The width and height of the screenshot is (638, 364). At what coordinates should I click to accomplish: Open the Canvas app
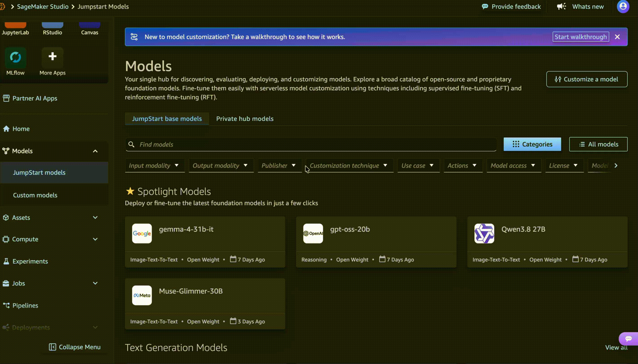point(90,29)
